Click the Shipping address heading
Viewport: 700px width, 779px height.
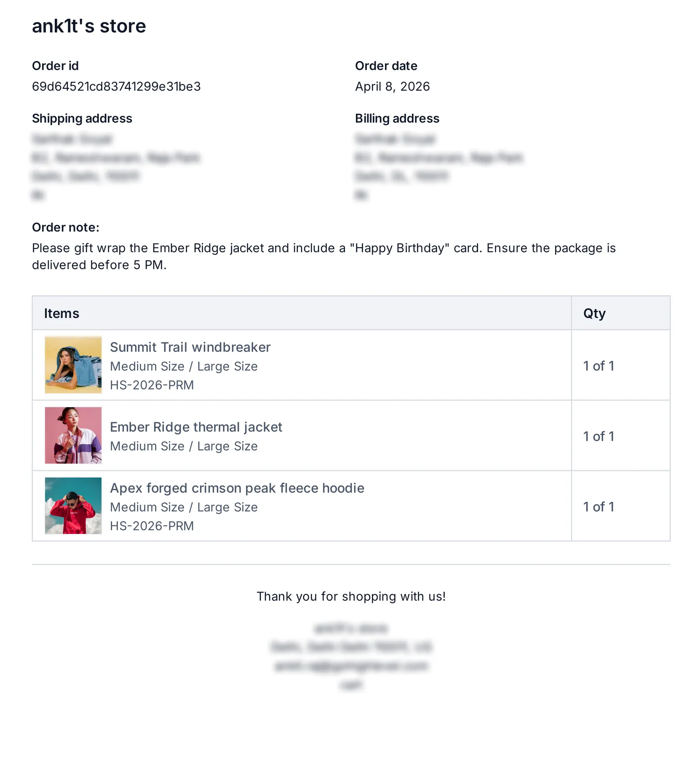pos(82,118)
